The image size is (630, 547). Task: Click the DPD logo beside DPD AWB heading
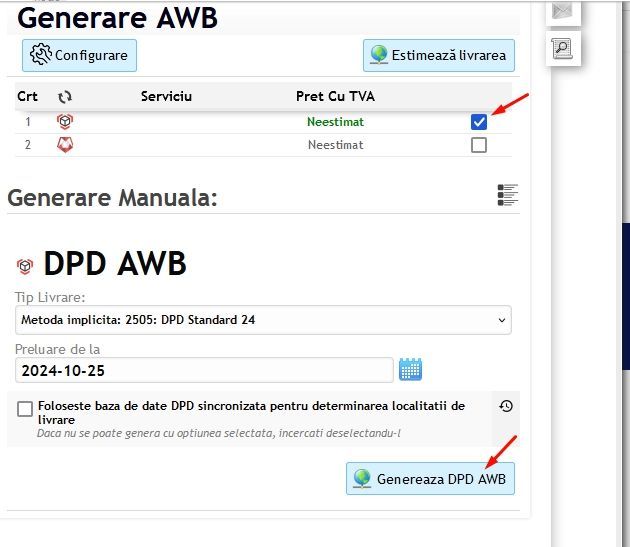coord(25,266)
